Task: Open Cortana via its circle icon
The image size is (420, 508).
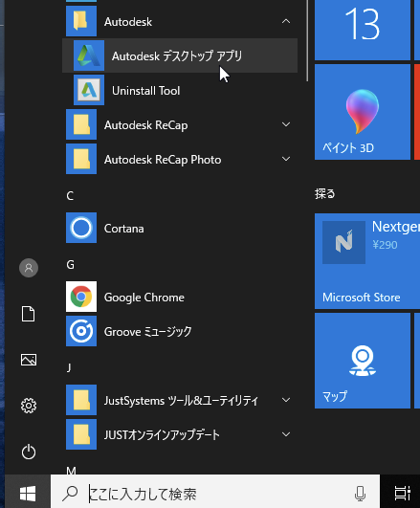Action: (x=81, y=228)
